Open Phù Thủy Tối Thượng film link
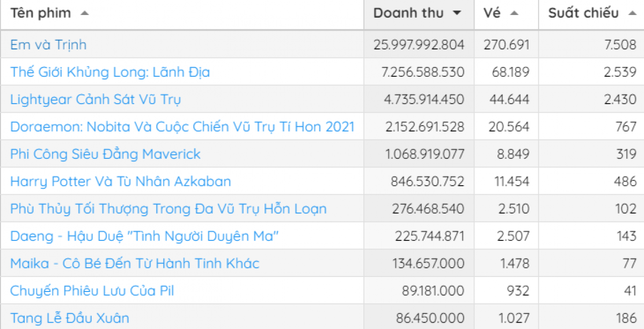Image resolution: width=644 pixels, height=329 pixels. 169,209
